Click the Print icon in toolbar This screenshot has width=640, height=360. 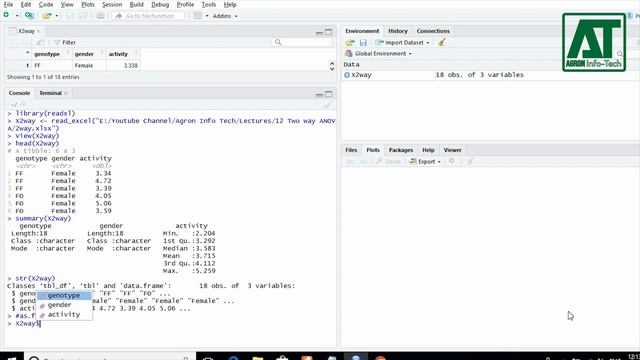point(100,16)
